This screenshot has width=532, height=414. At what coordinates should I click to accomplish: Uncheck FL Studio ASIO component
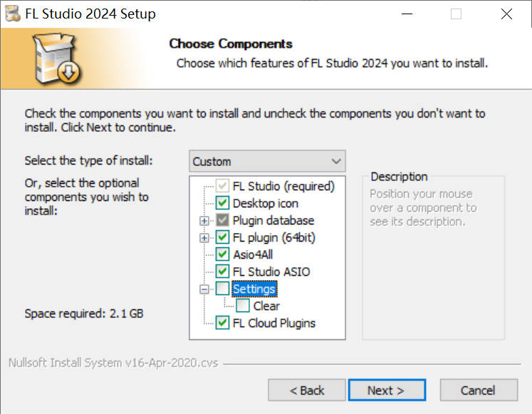(222, 271)
